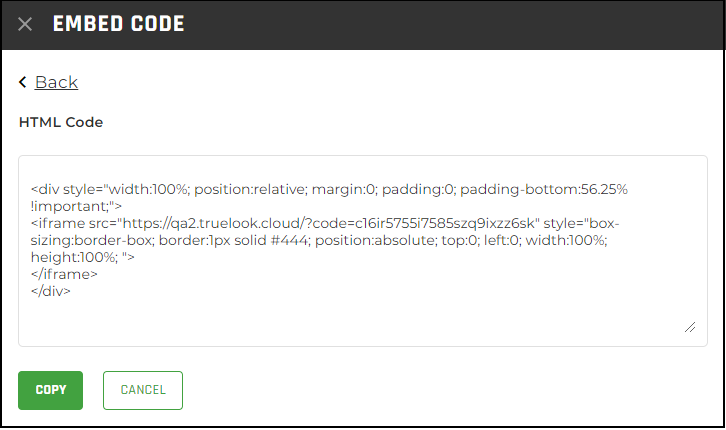Click the HTML Code field label
The width and height of the screenshot is (726, 430).
pyautogui.click(x=61, y=122)
